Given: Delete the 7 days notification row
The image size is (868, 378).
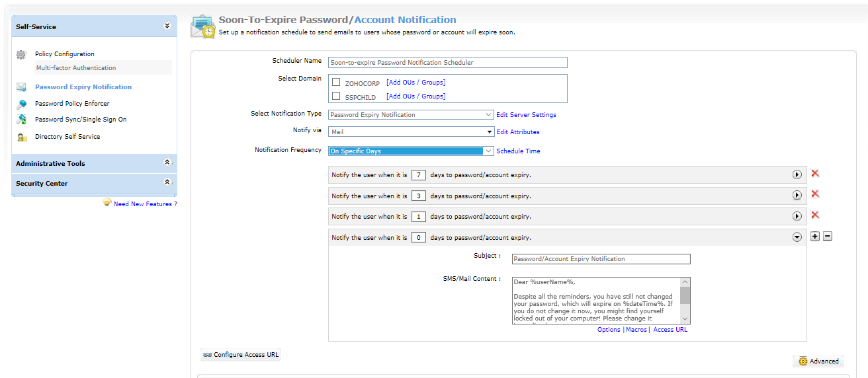Looking at the screenshot, I should tap(815, 174).
